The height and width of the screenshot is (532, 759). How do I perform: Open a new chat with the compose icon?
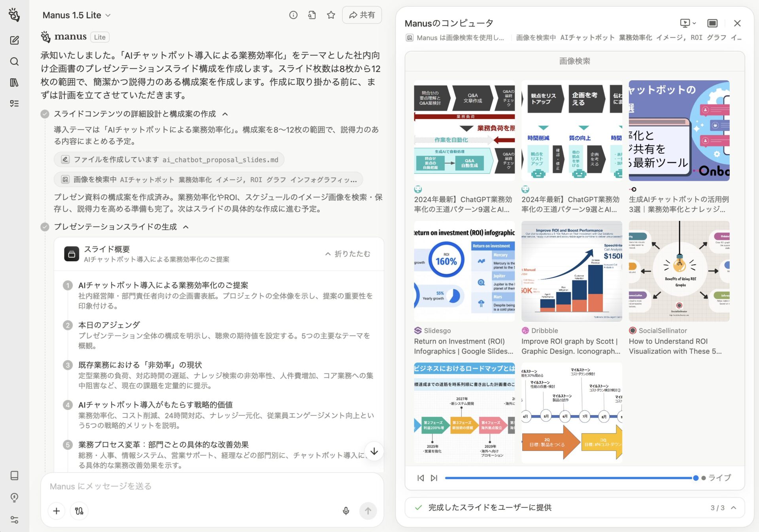click(x=15, y=40)
